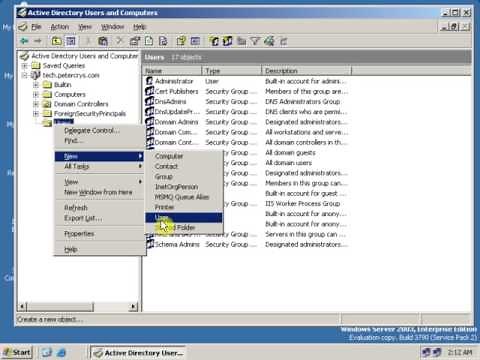Viewport: 480px width, 360px height.
Task: Expand the ForeignSecurityPrincipals node
Action: [x=36, y=114]
